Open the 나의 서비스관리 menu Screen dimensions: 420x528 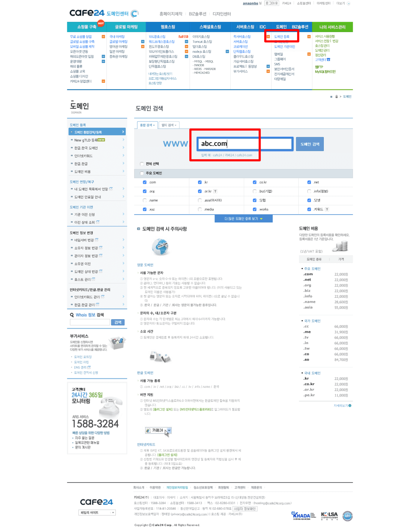pos(332,27)
